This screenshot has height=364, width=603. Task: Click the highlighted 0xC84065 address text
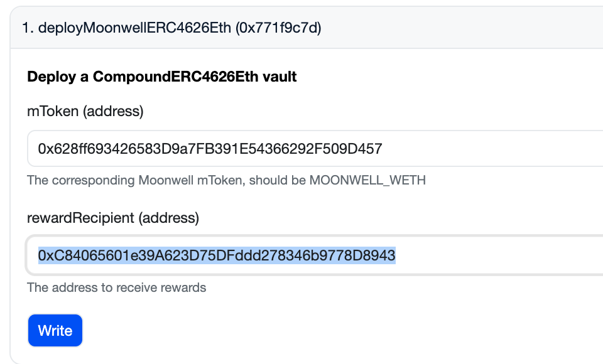(217, 255)
